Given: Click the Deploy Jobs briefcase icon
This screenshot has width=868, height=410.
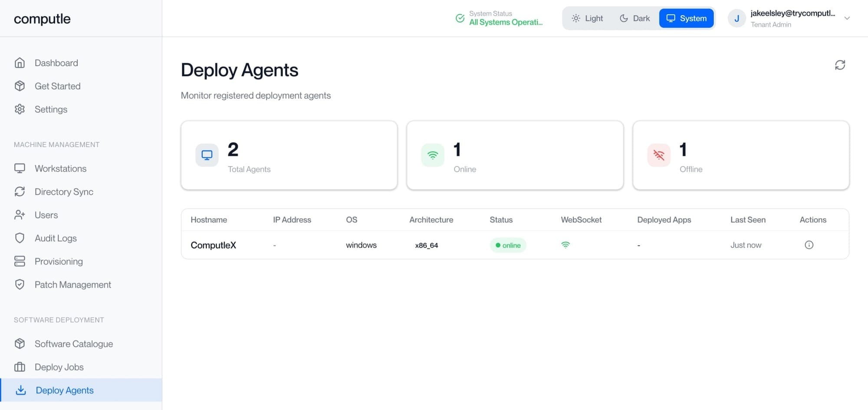Looking at the screenshot, I should pos(20,367).
